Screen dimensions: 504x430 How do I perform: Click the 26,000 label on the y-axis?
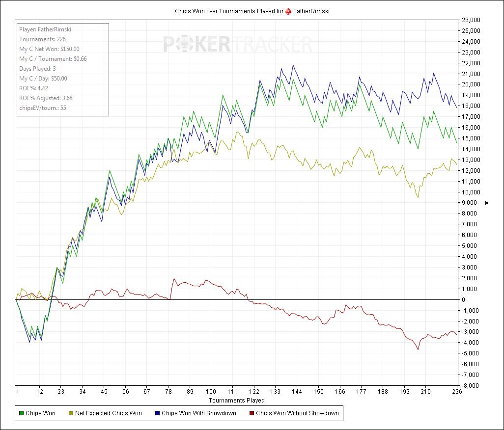coord(471,20)
